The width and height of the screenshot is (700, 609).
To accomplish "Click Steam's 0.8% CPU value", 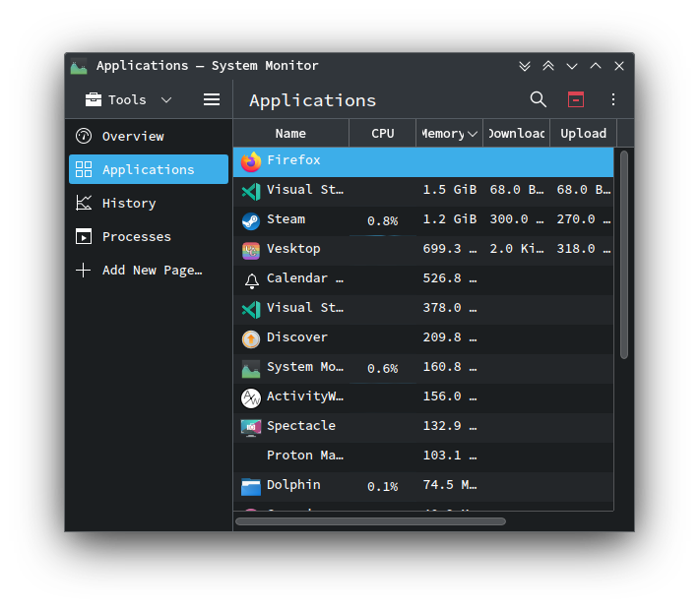I will (383, 221).
